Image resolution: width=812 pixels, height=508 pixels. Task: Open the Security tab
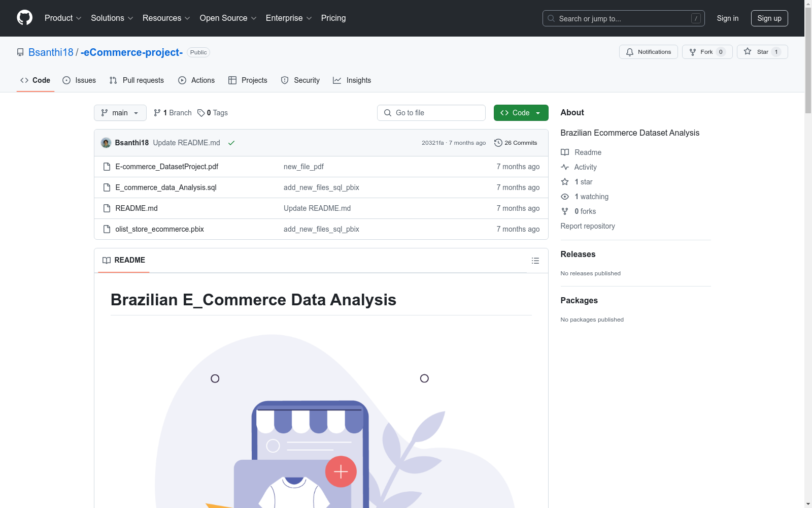300,80
